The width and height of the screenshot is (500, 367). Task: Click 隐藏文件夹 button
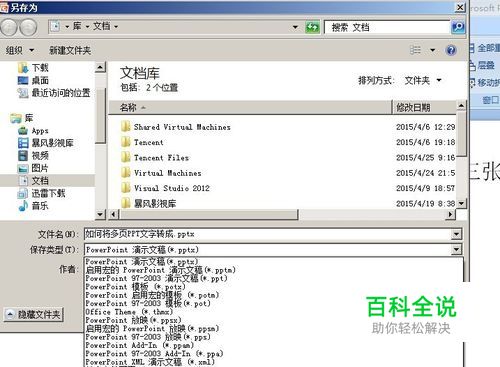[33, 314]
